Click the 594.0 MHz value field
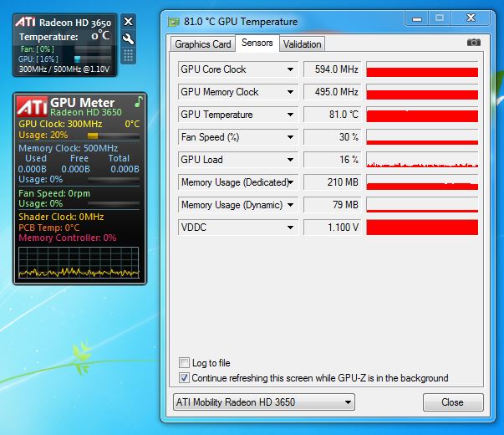Screen dimensions: 504x435 tap(333, 69)
